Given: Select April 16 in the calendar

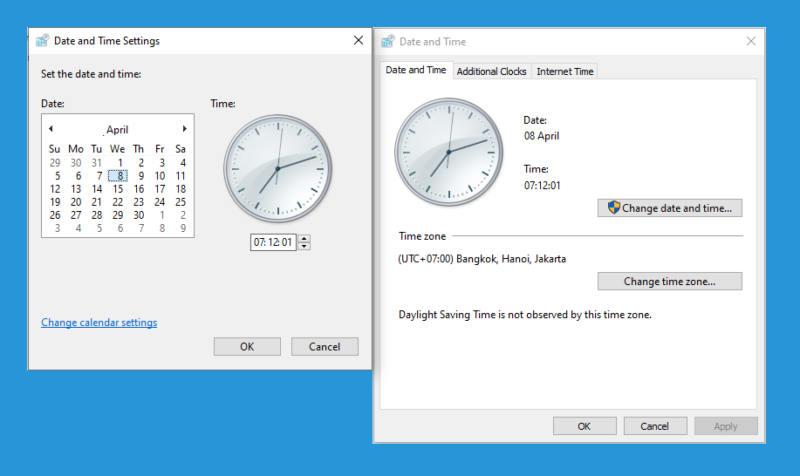Looking at the screenshot, I should pyautogui.click(x=139, y=189).
